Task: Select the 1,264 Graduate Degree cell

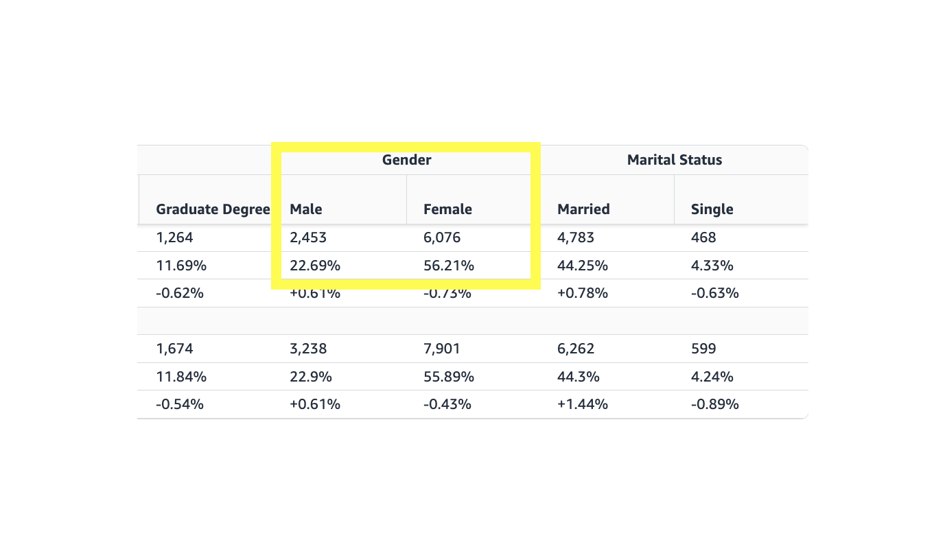Action: tap(174, 237)
